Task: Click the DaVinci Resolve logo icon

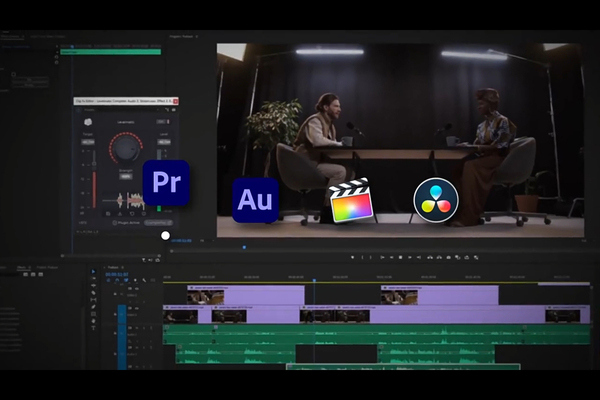Action: (436, 200)
